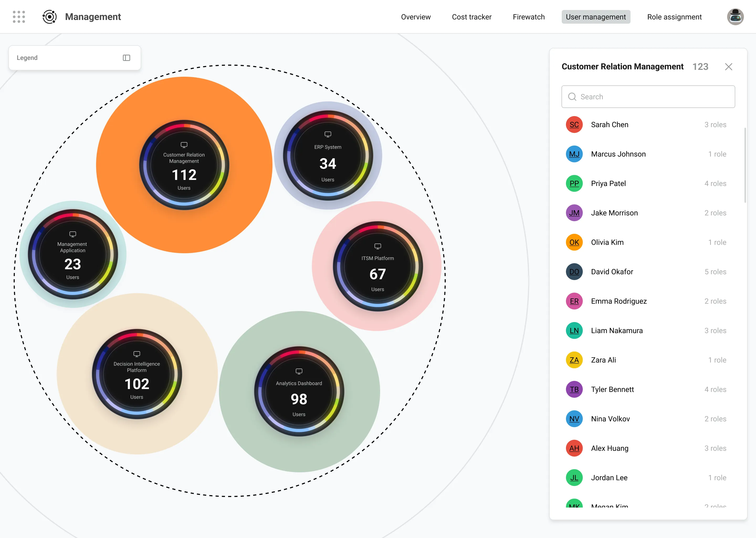Screen dimensions: 756x538
Task: Click the LN avatar for Liam Nakamura
Action: click(574, 331)
